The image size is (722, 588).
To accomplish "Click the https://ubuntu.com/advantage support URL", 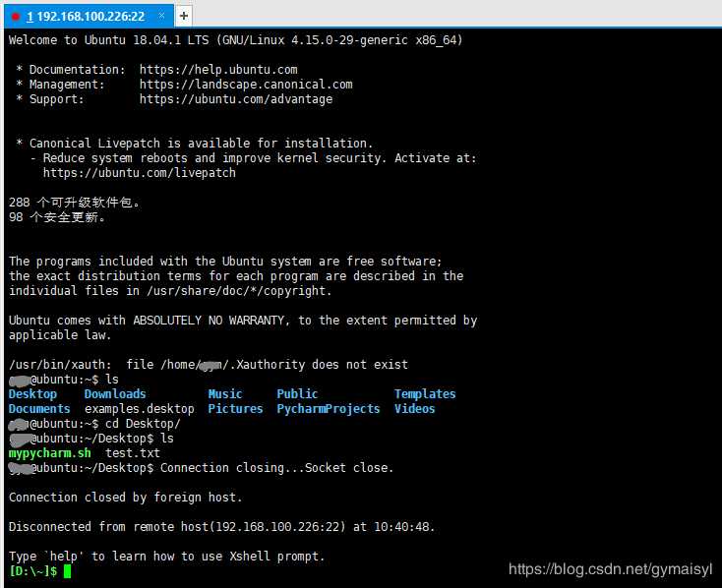I will 236,99.
